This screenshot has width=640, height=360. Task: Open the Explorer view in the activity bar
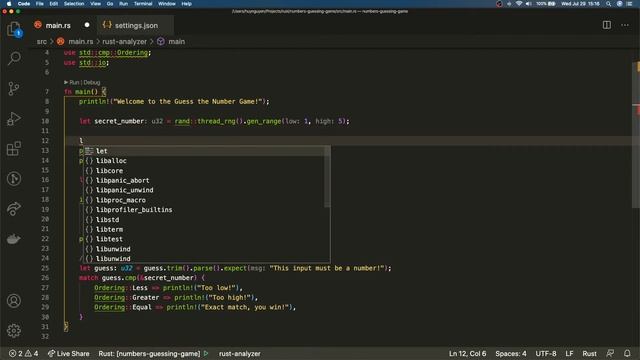pos(14,29)
